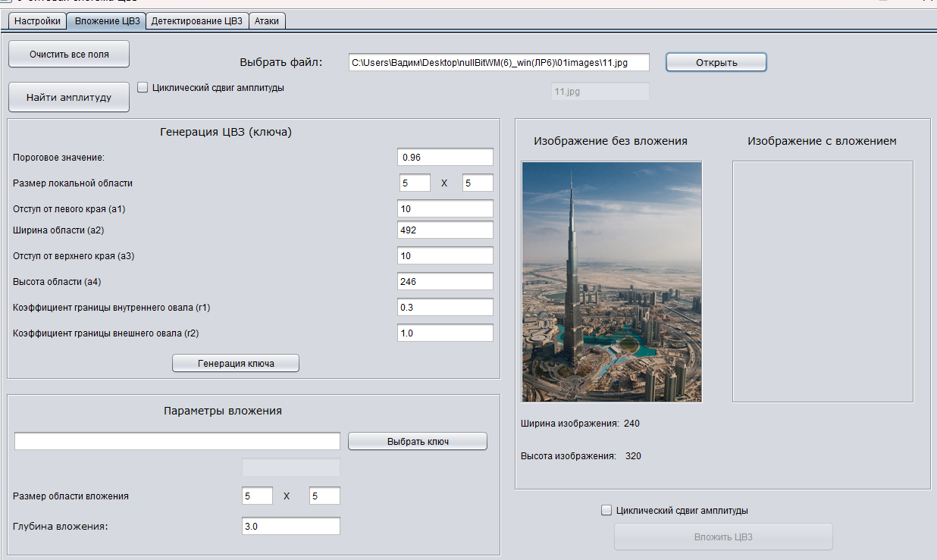Viewport: 937px width, 560px height.
Task: Edit Отступ от верхнего края (a3) field
Action: pos(445,255)
